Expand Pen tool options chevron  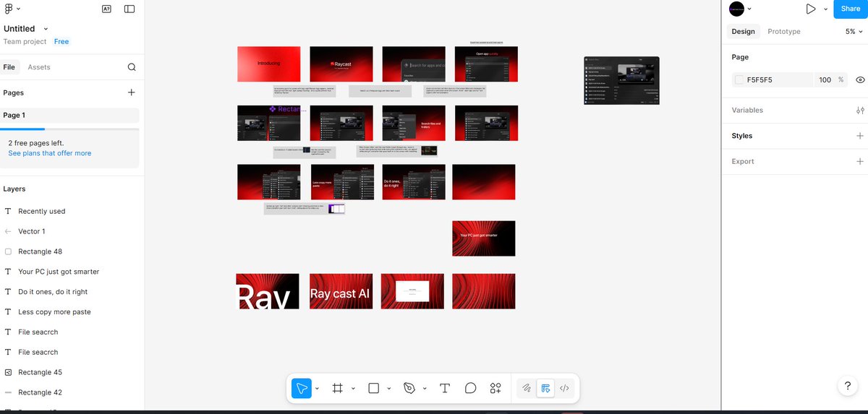[425, 389]
